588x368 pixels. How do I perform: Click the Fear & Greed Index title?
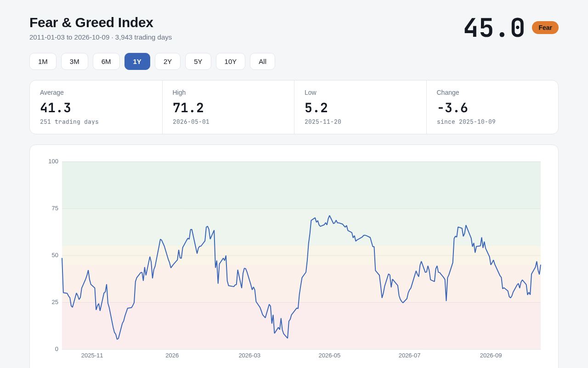(x=91, y=23)
